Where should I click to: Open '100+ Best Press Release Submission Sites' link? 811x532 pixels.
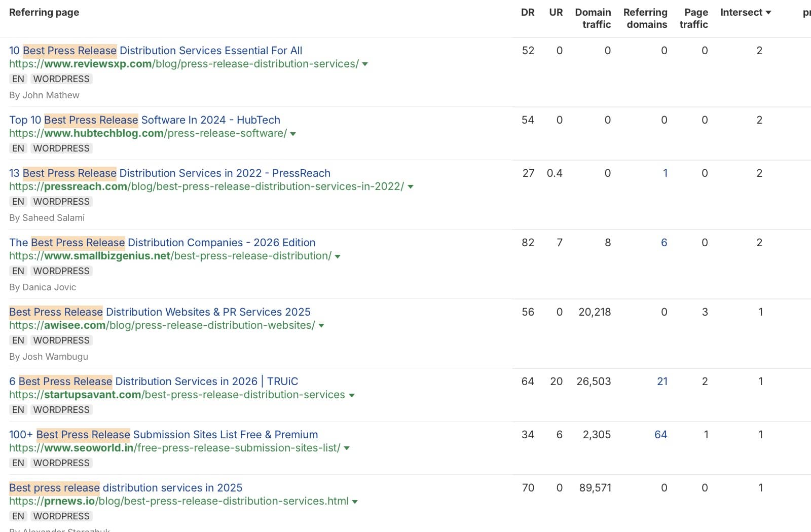pos(164,435)
